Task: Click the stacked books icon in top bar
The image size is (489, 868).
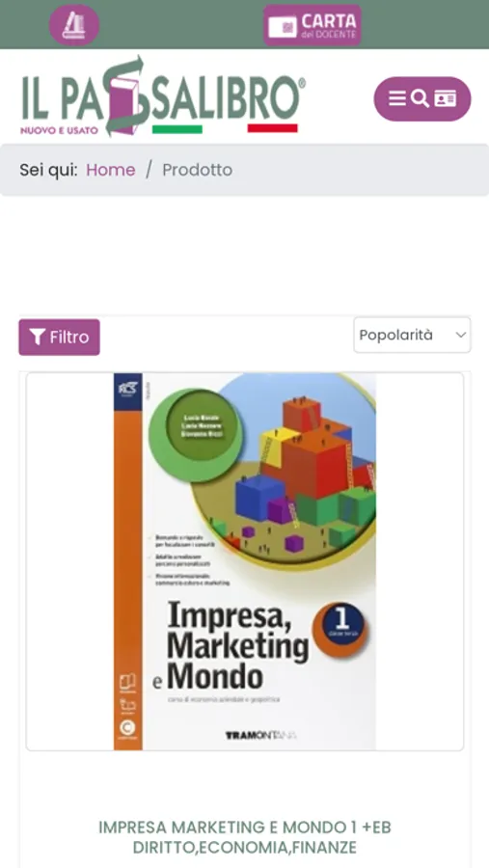Action: (74, 25)
